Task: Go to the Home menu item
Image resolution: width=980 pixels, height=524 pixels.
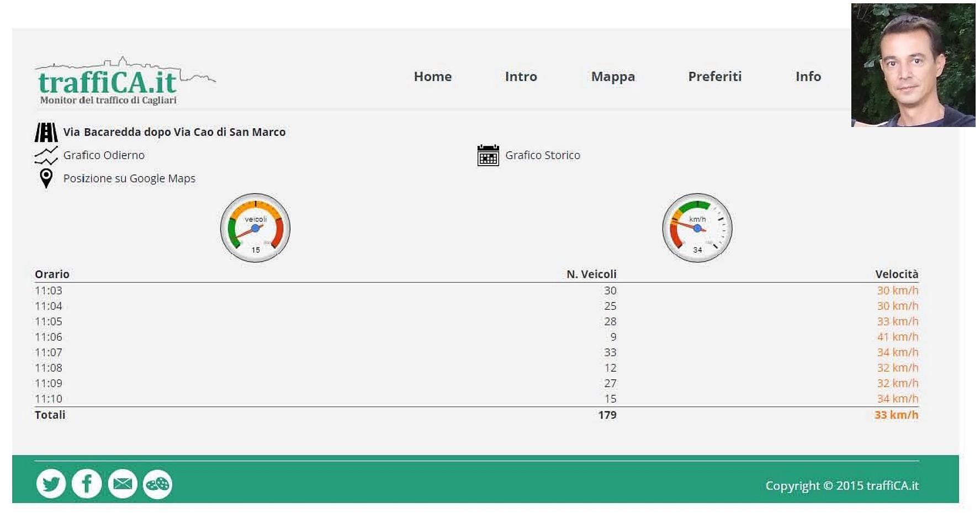Action: pos(433,77)
